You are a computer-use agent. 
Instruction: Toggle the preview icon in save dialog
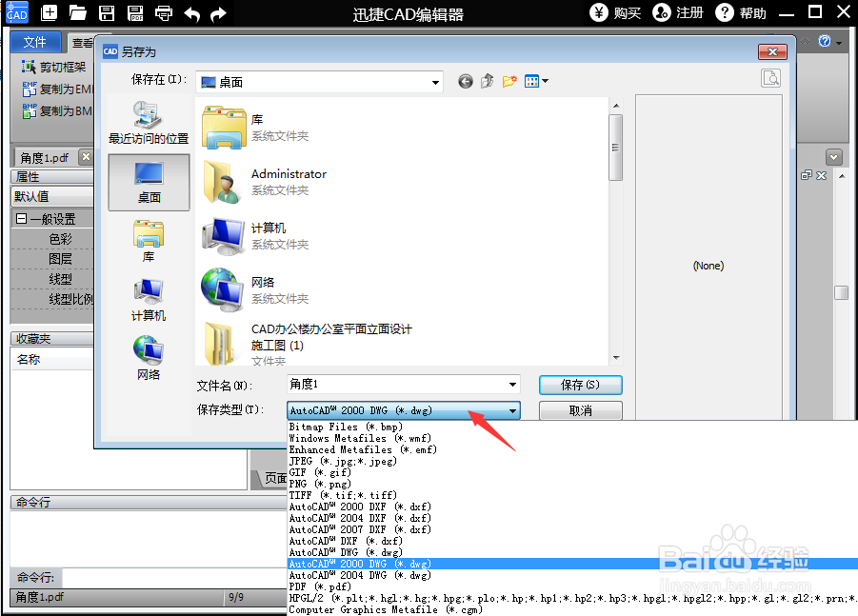point(771,78)
